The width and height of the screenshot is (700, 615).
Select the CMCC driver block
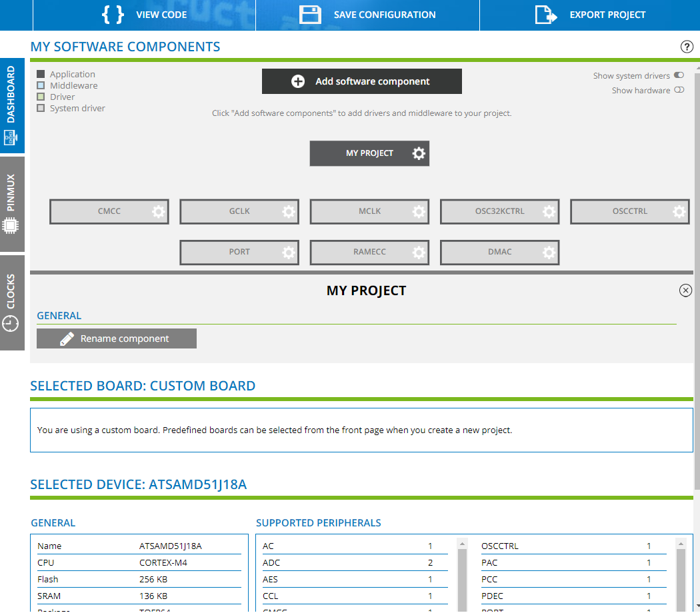[x=109, y=211]
